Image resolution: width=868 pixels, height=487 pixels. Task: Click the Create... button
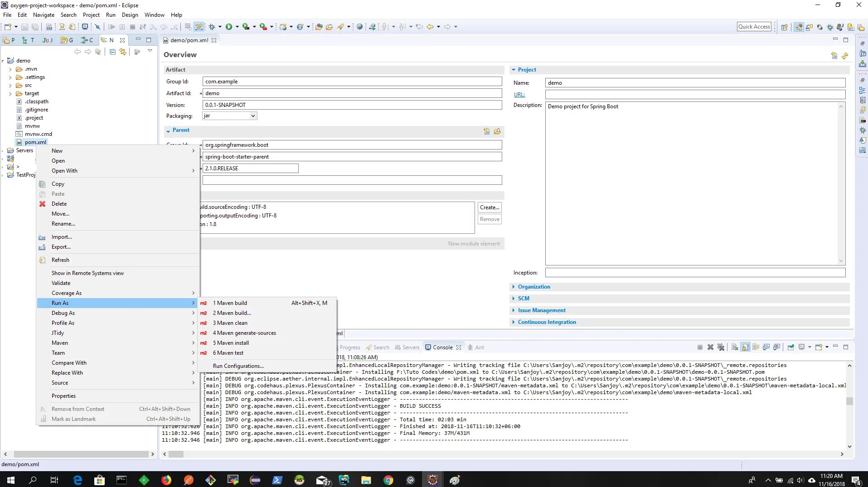click(x=490, y=207)
